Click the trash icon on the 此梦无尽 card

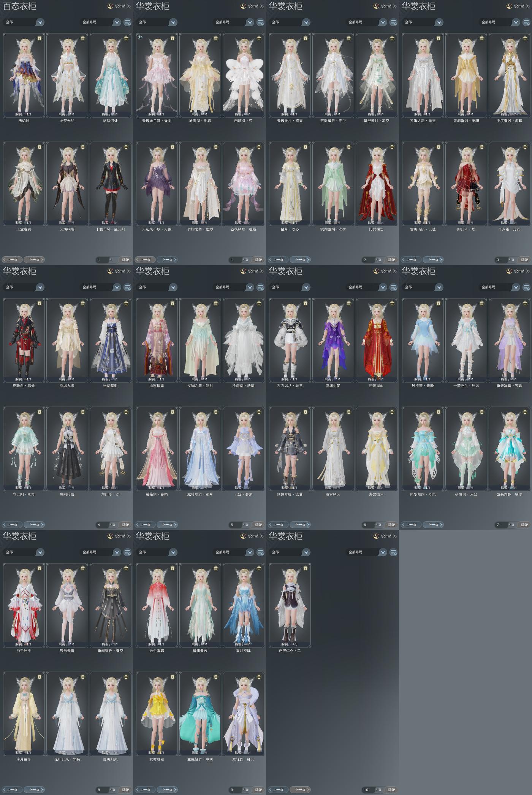(x=83, y=38)
